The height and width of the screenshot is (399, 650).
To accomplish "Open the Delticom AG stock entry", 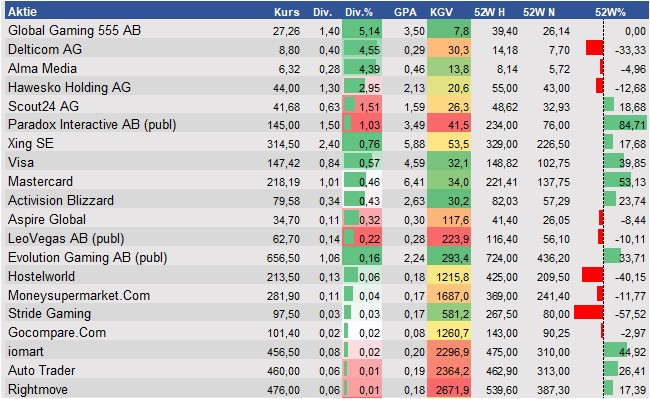I will 45,49.
